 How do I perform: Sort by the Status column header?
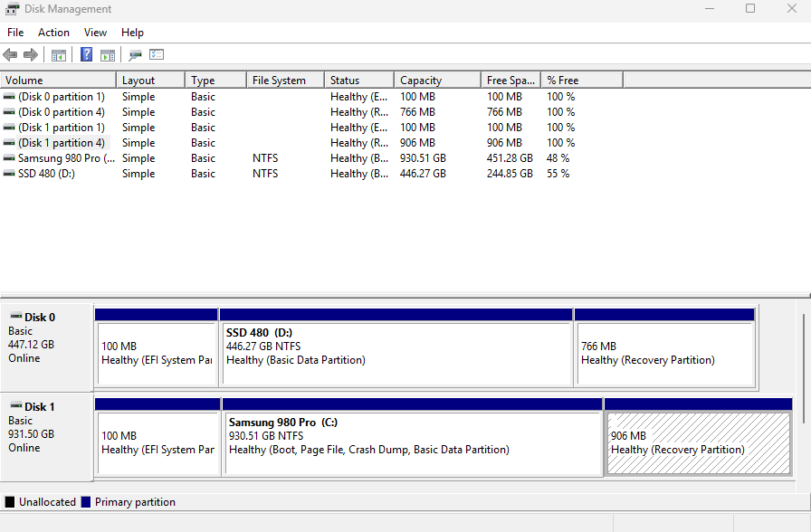click(359, 81)
